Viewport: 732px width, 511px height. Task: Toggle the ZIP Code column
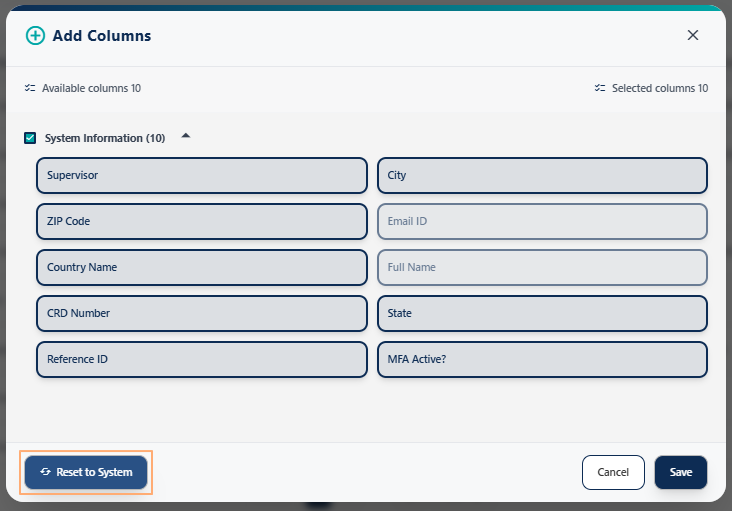201,221
